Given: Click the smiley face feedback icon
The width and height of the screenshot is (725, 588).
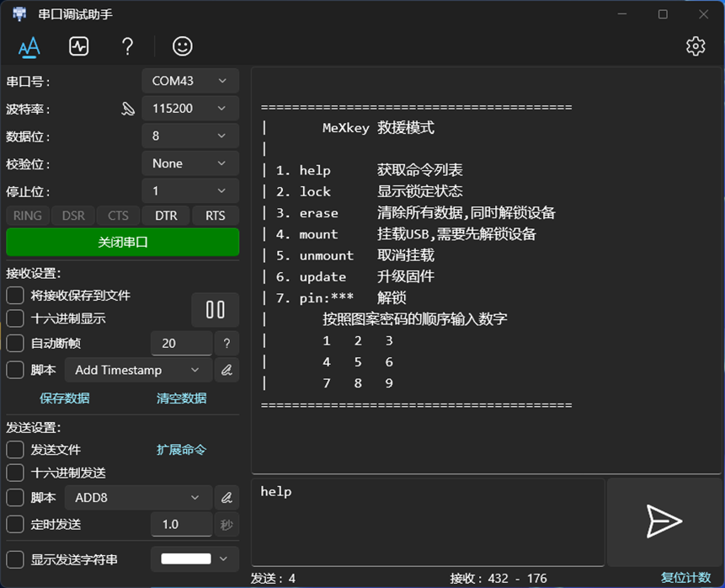Looking at the screenshot, I should tap(182, 46).
